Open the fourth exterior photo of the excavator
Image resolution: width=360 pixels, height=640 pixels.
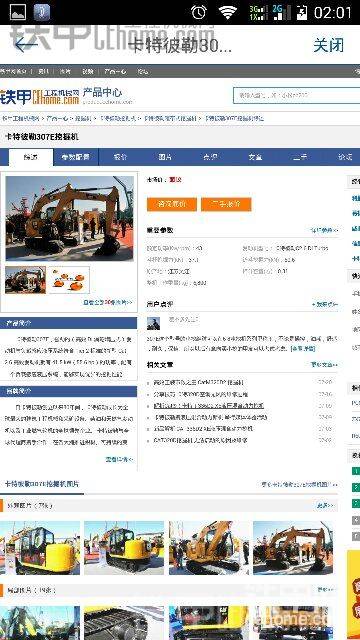pos(293,548)
